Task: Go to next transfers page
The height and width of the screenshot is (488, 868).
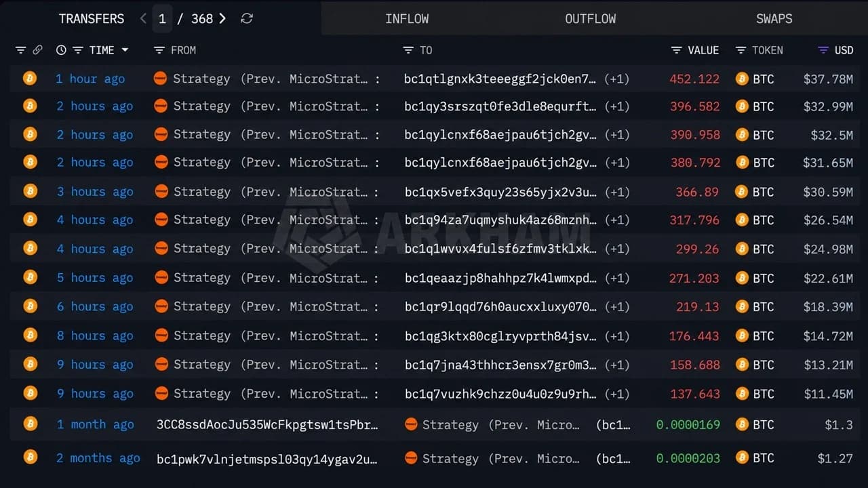Action: pos(222,19)
